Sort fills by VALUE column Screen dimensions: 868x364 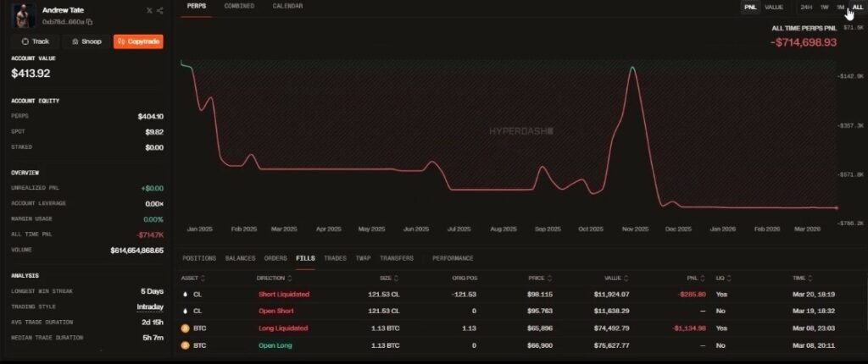click(x=616, y=279)
